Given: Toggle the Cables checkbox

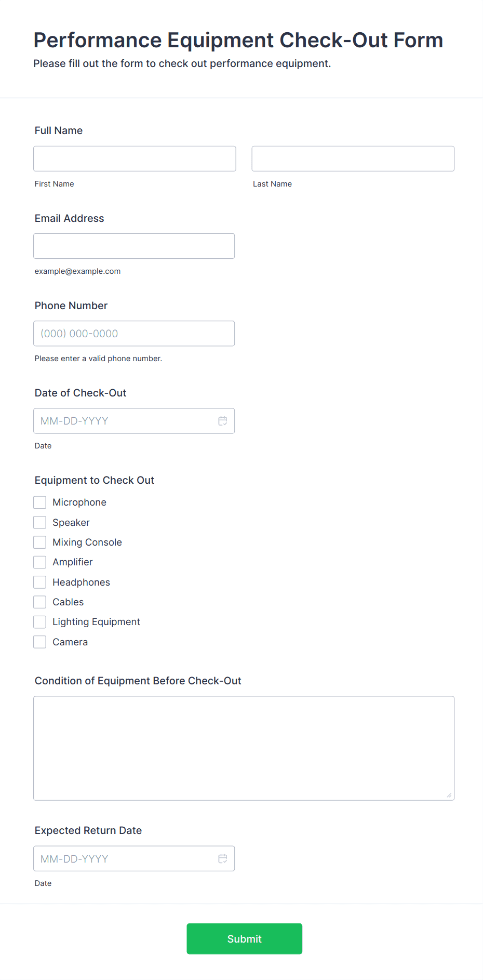Looking at the screenshot, I should pos(40,602).
